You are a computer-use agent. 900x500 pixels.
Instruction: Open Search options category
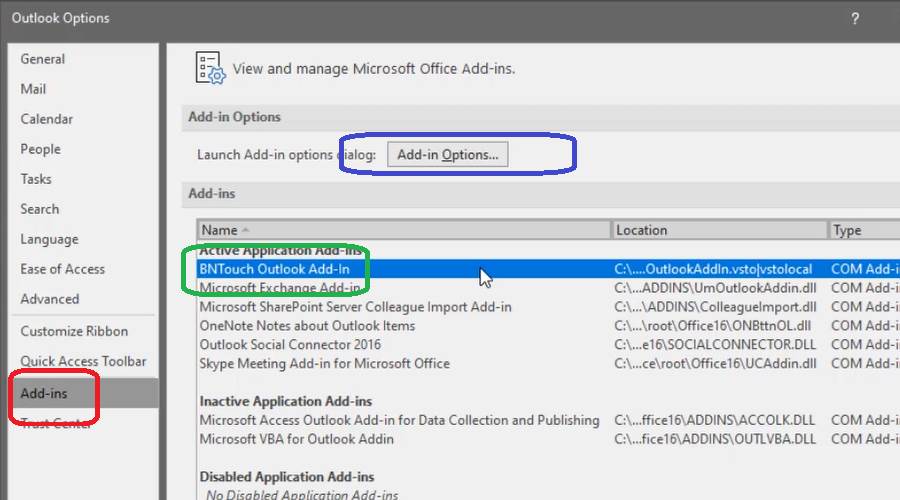40,209
